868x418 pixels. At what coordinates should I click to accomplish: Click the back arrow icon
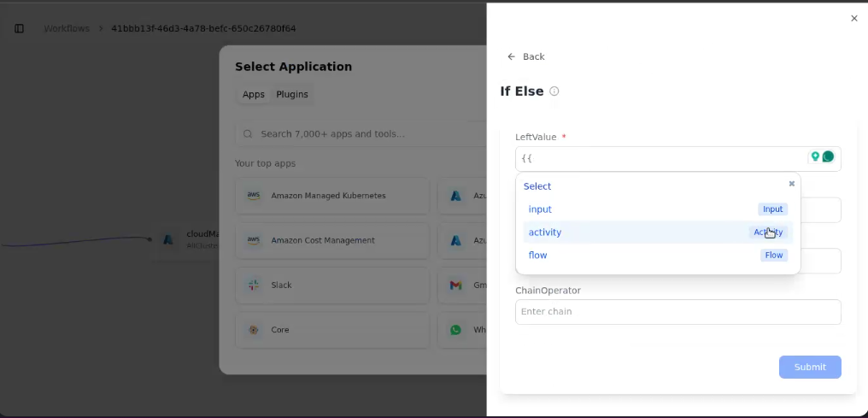click(x=511, y=56)
